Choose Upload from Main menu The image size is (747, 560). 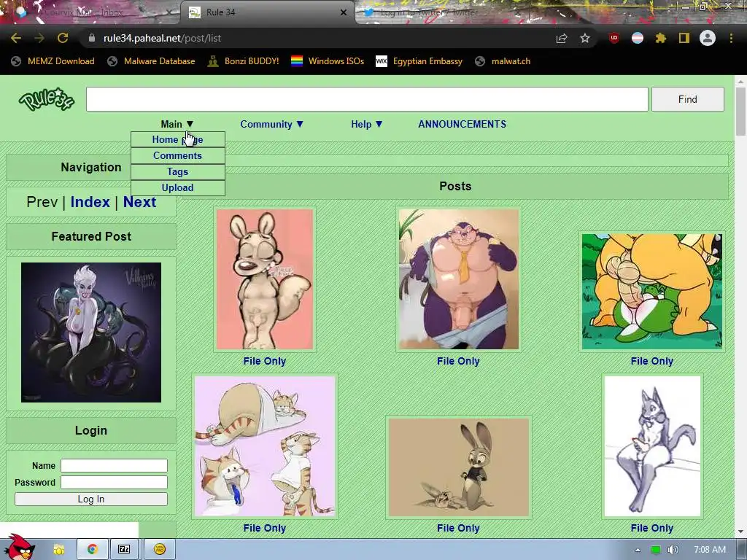(x=178, y=187)
